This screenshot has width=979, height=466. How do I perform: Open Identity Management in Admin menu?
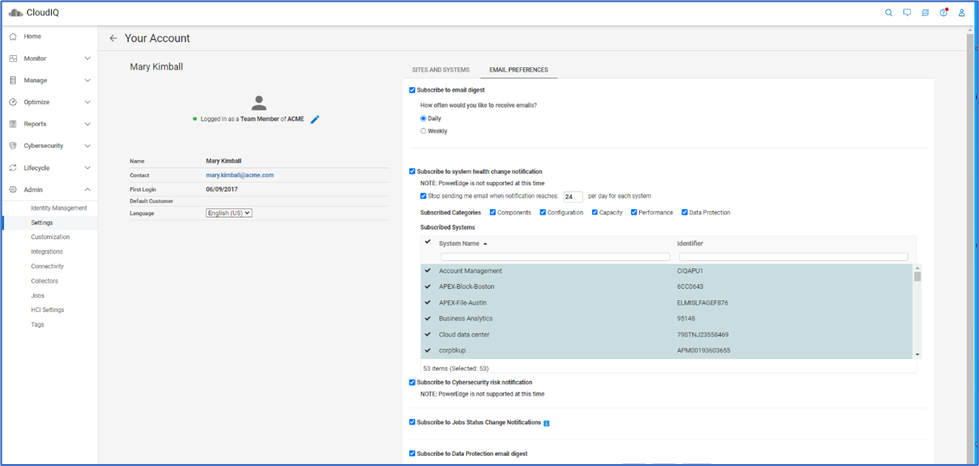click(x=58, y=208)
